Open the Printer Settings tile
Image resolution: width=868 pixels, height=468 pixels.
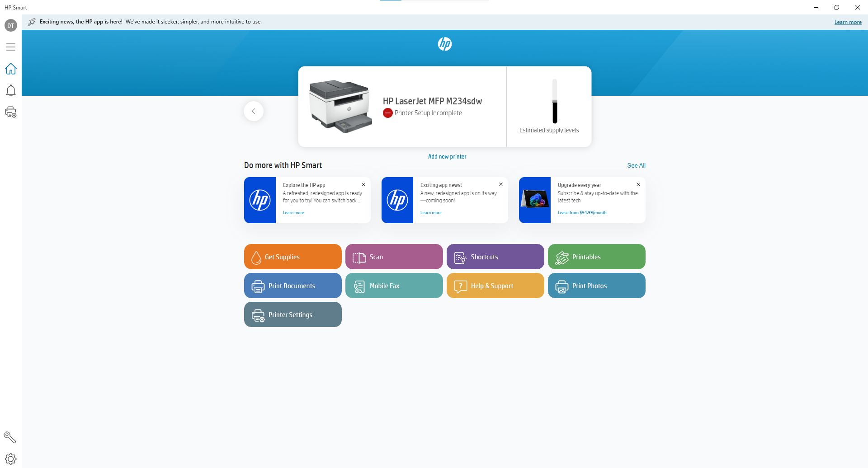tap(293, 314)
